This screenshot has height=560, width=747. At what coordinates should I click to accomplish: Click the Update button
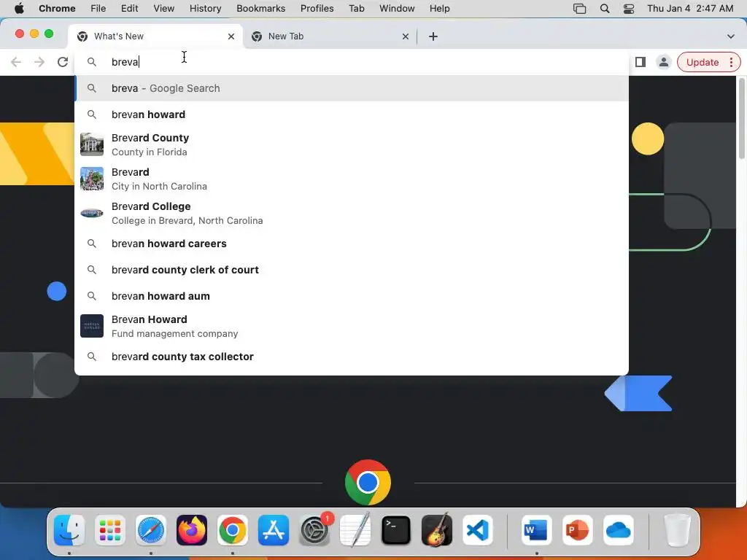coord(703,63)
